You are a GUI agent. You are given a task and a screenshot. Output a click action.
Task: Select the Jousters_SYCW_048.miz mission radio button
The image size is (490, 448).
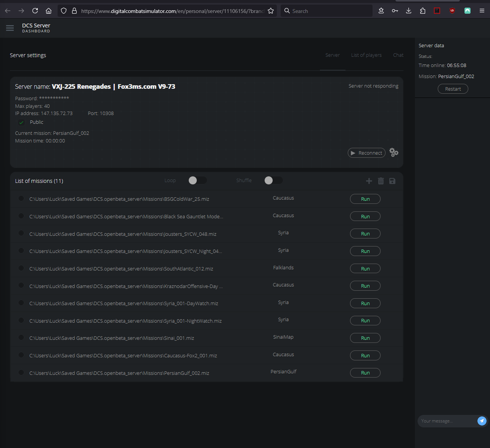[21, 233]
